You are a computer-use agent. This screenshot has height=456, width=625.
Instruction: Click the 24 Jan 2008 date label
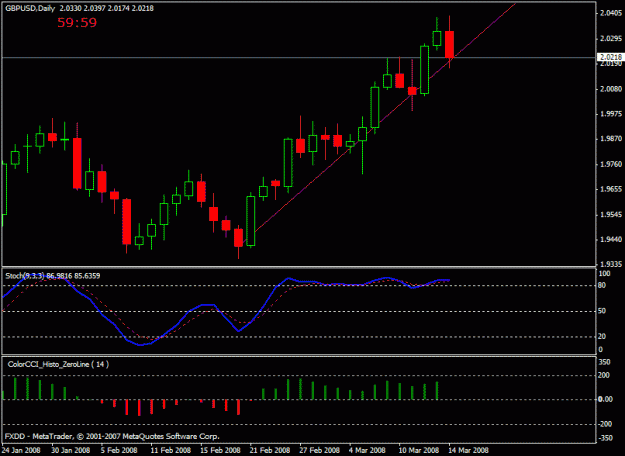click(21, 450)
